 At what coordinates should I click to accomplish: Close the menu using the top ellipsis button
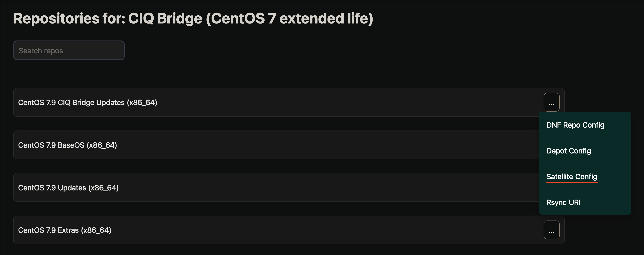point(551,102)
